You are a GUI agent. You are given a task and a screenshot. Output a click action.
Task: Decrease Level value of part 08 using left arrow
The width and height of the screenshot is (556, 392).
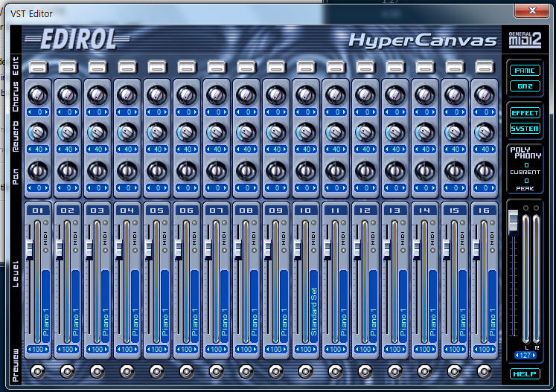(x=238, y=349)
